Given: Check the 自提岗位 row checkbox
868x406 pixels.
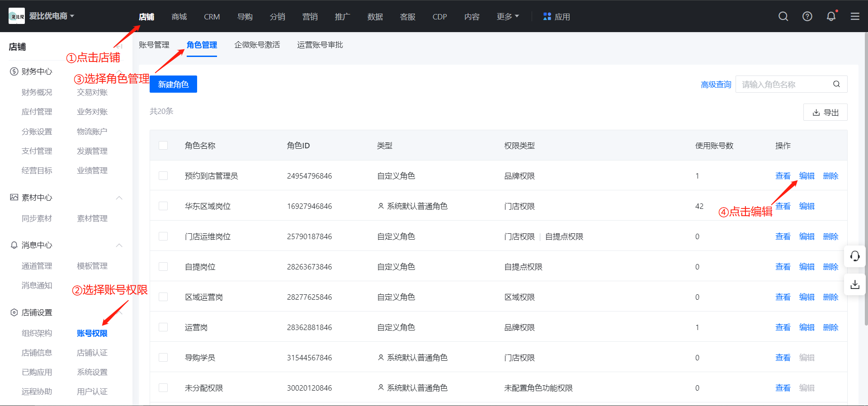Looking at the screenshot, I should (x=163, y=266).
